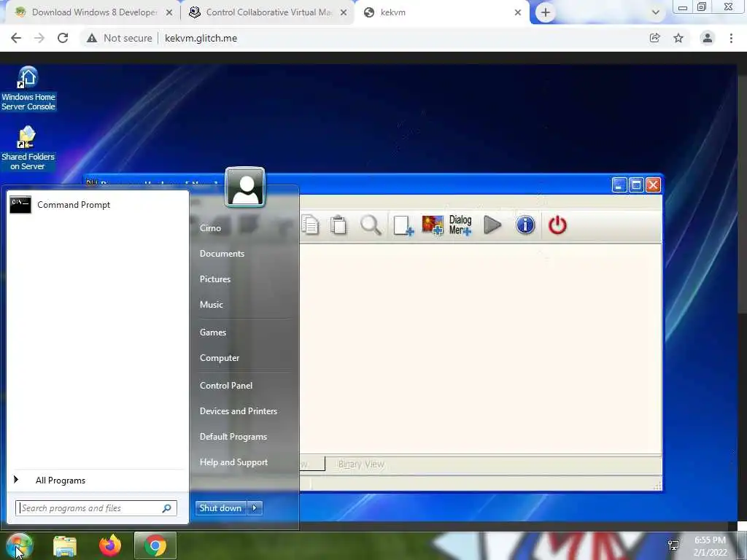Click the add image resource icon

click(x=433, y=225)
